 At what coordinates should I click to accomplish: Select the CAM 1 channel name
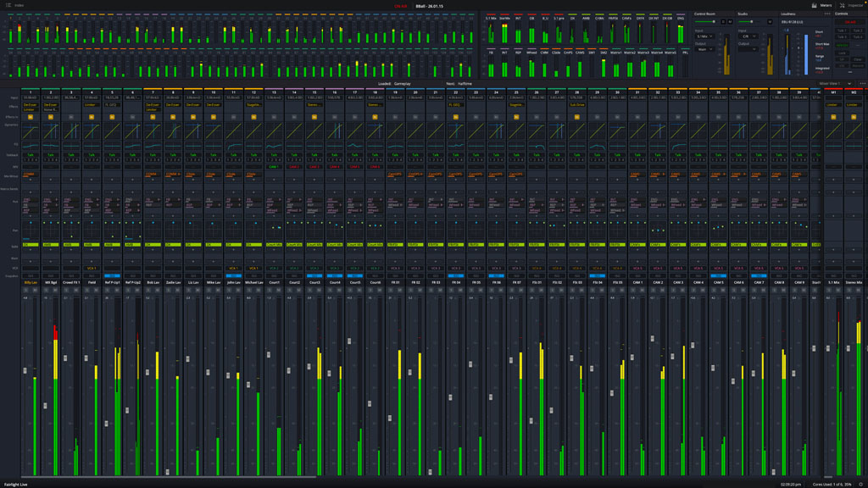[x=637, y=282]
